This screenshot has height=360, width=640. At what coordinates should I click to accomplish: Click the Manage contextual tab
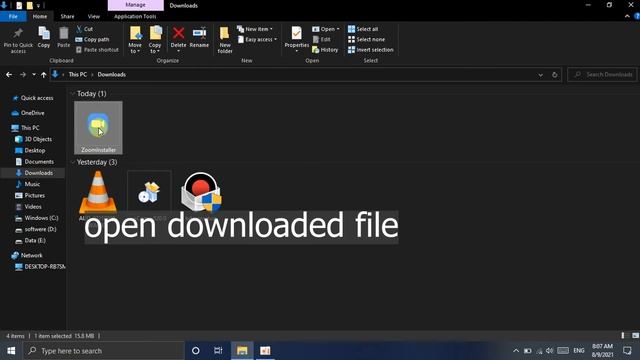pos(136,5)
